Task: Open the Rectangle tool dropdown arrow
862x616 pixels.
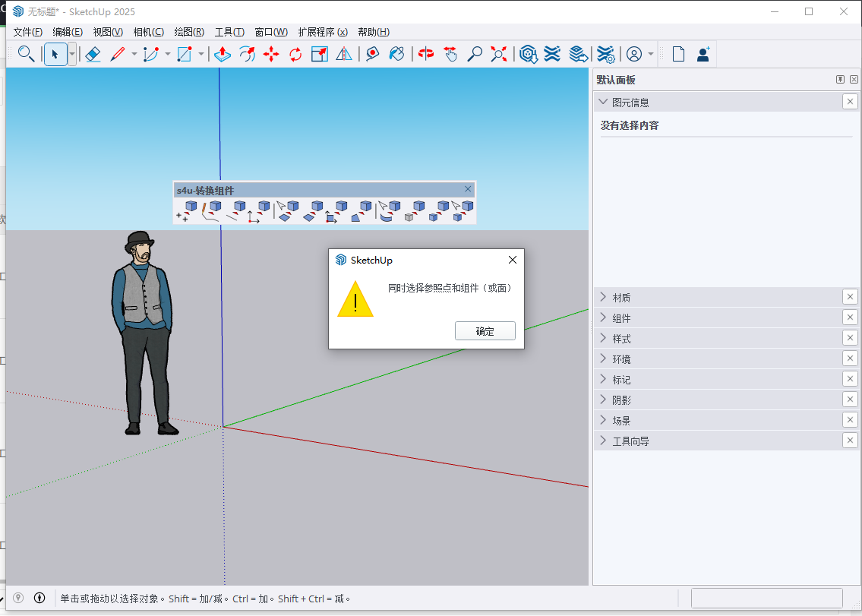Action: click(201, 54)
